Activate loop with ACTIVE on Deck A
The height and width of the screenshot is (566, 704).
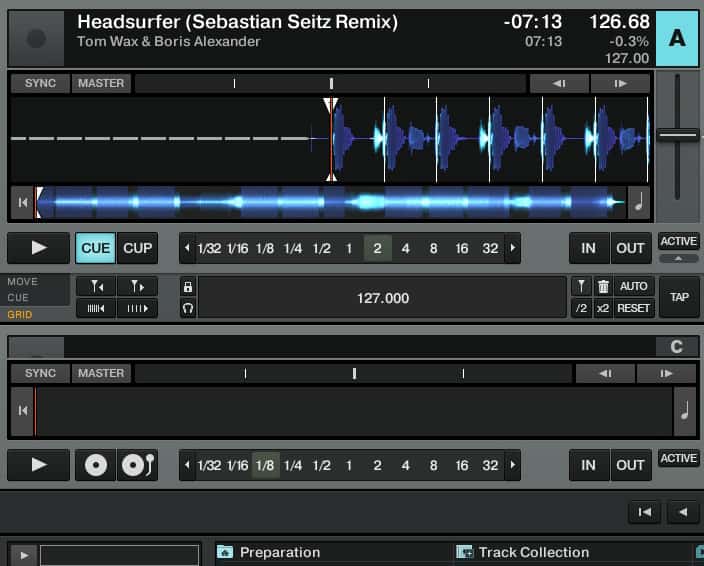point(678,241)
